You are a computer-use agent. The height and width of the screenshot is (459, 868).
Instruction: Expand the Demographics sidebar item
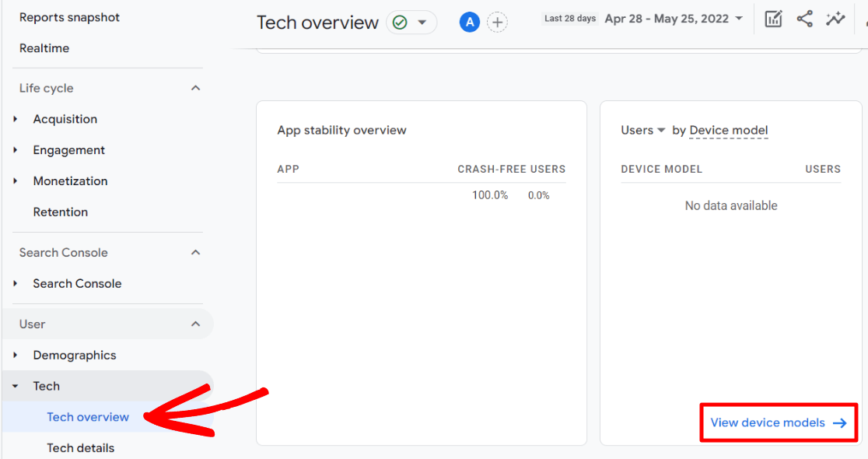pyautogui.click(x=14, y=355)
